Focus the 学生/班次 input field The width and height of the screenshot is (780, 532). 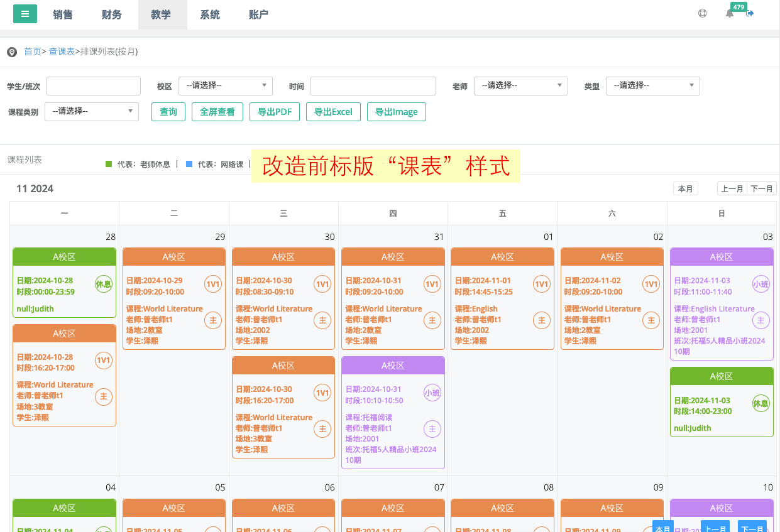[x=94, y=86]
